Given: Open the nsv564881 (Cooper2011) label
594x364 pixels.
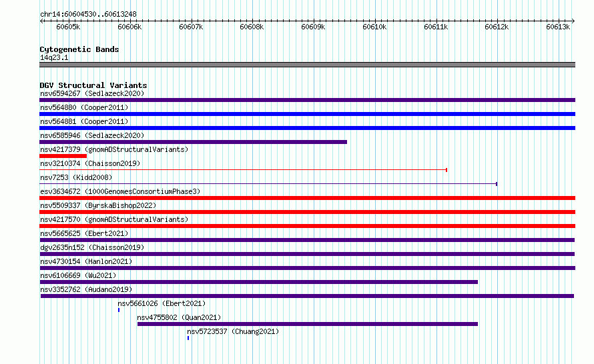Looking at the screenshot, I should (84, 121).
